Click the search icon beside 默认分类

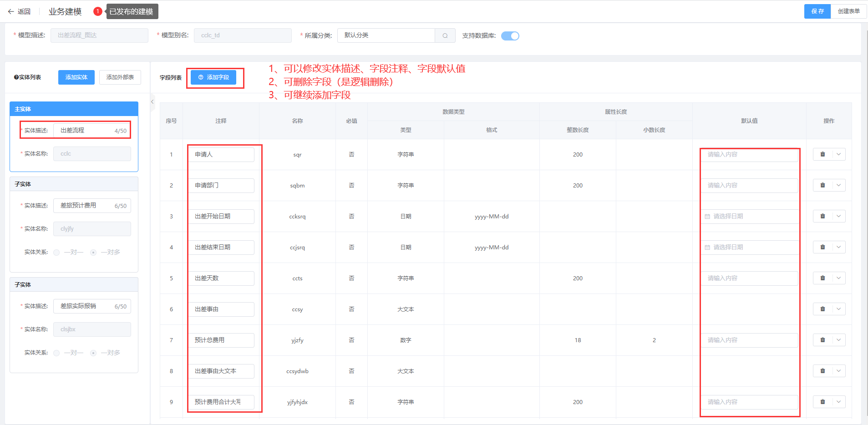pos(445,35)
